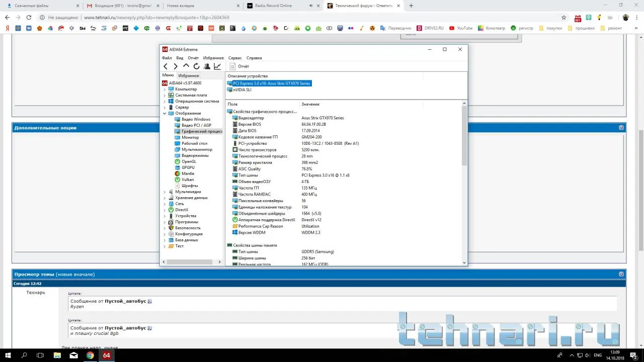Open the Избранное menu in the AIDA64 menu bar

(x=213, y=58)
